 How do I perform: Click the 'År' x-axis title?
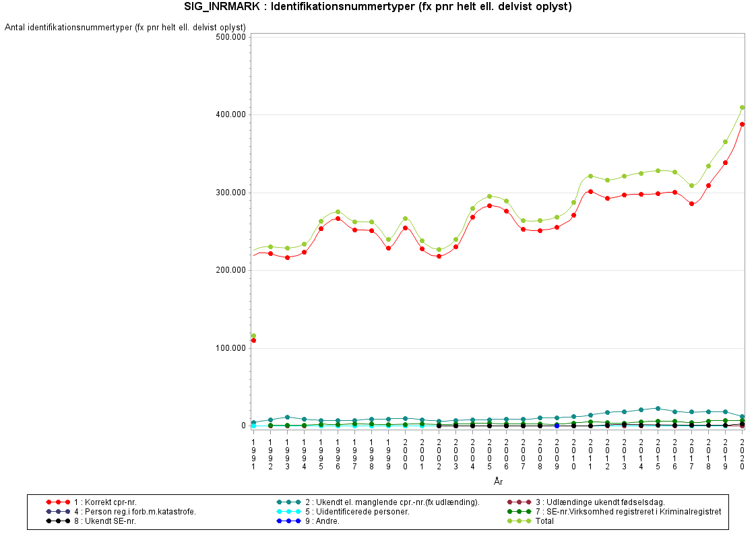click(x=497, y=481)
